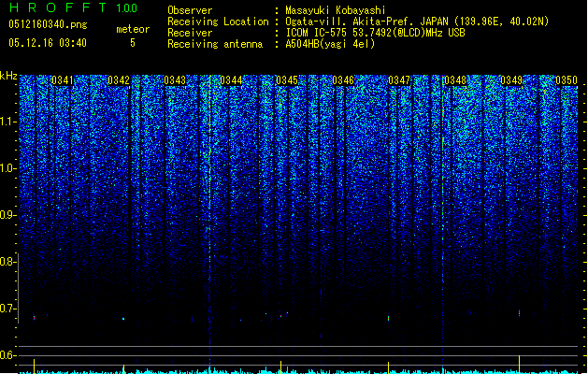588x374 pixels.
Task: Click the meteor echo just after 0340
Action: pyautogui.click(x=35, y=317)
